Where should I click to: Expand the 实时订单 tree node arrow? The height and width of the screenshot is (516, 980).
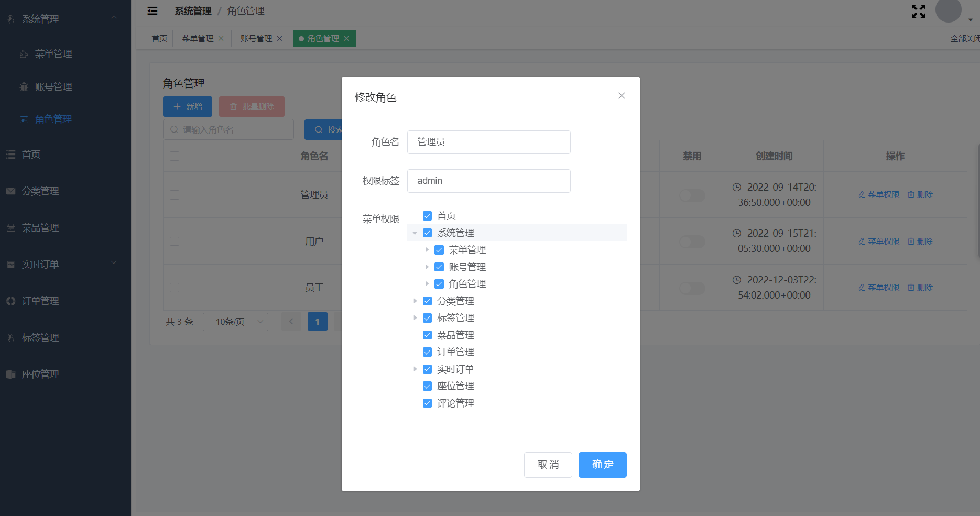(x=415, y=369)
